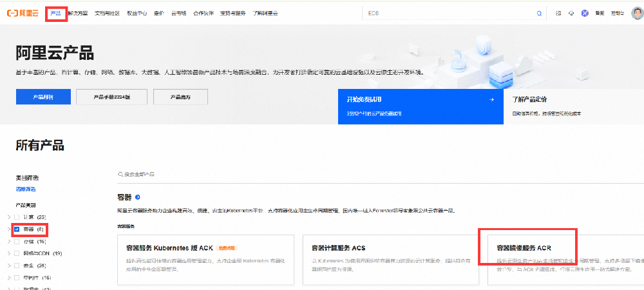This screenshot has height=290, width=644.
Task: Open the 云市场 menu item
Action: click(x=178, y=14)
